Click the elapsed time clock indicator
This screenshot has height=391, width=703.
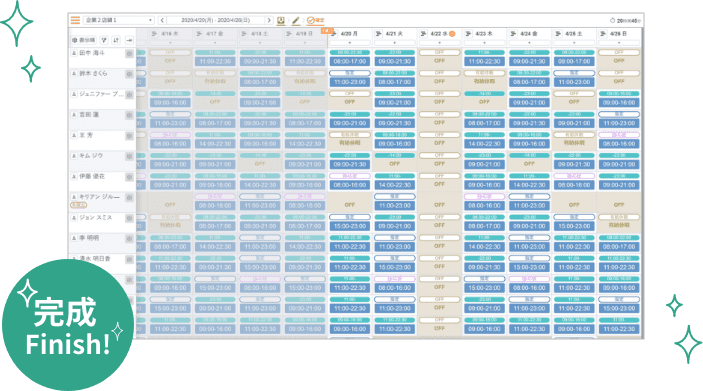pos(625,21)
